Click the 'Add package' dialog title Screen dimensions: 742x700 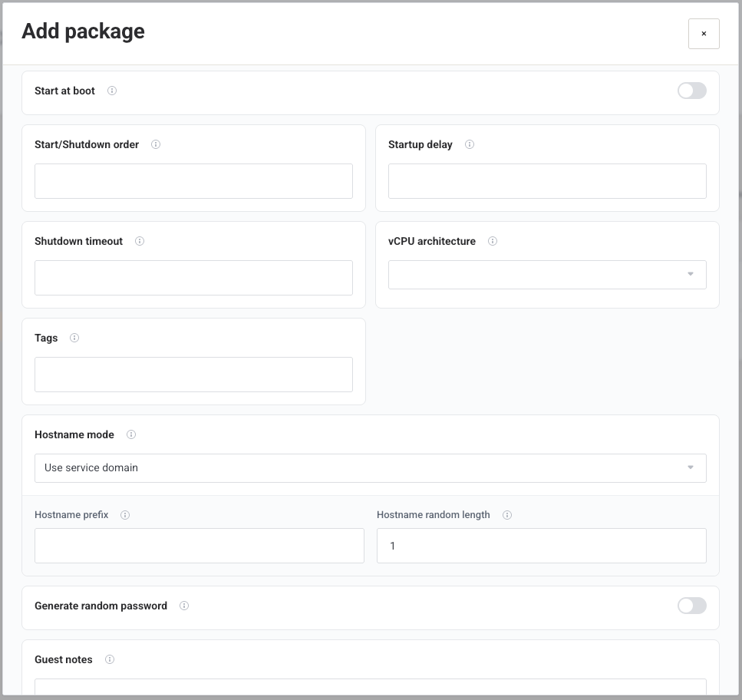84,31
